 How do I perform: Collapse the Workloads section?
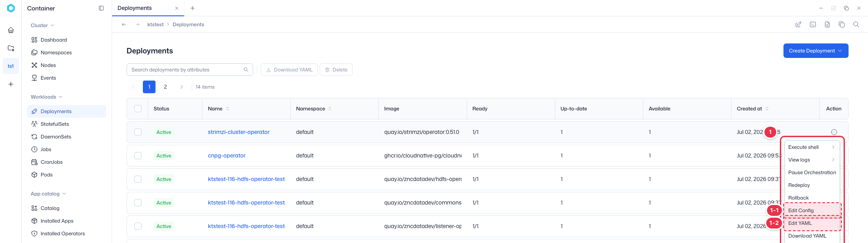47,97
